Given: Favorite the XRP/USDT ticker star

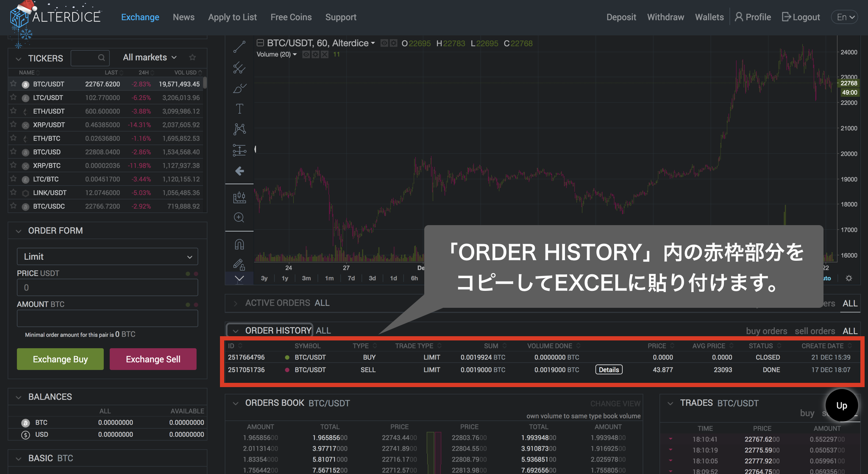Looking at the screenshot, I should point(14,124).
